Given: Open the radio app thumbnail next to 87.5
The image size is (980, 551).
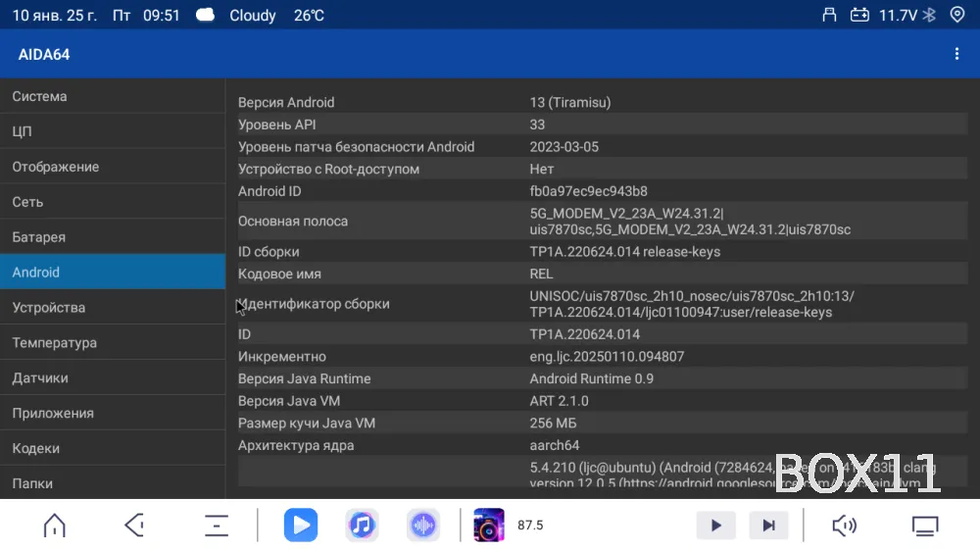Looking at the screenshot, I should point(489,526).
